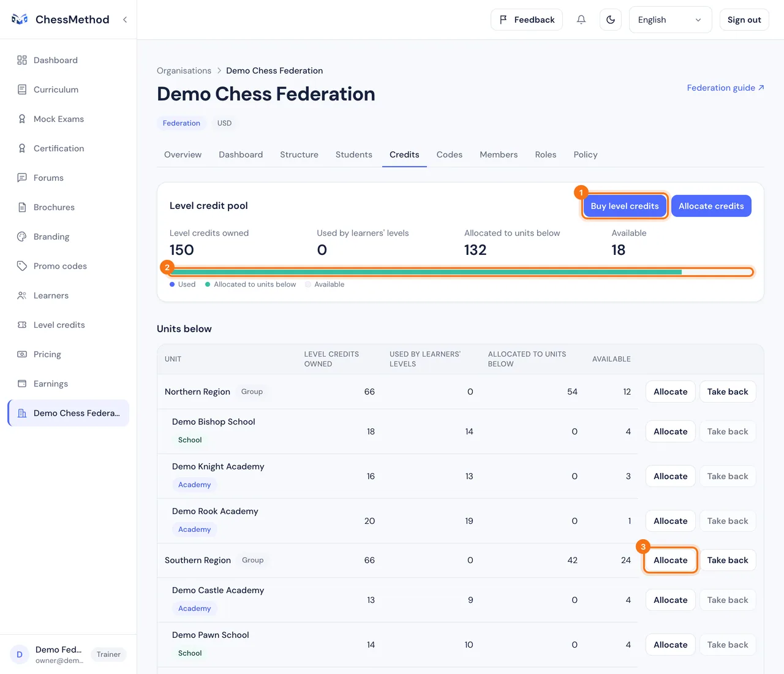Open the user profile avatar D

tap(20, 654)
